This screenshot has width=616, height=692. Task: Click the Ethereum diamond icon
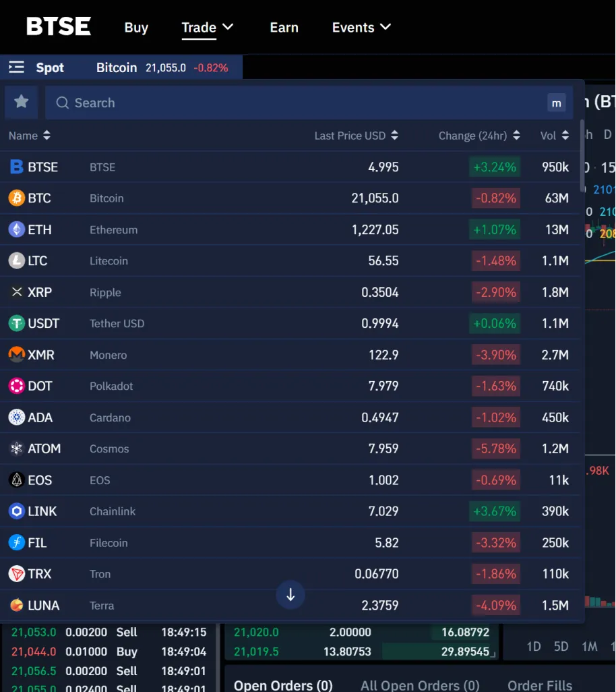17,229
